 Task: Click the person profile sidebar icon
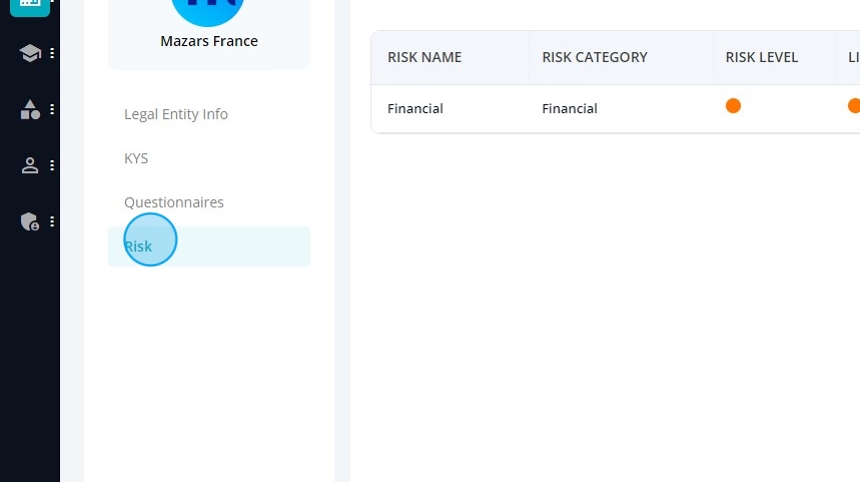point(30,166)
